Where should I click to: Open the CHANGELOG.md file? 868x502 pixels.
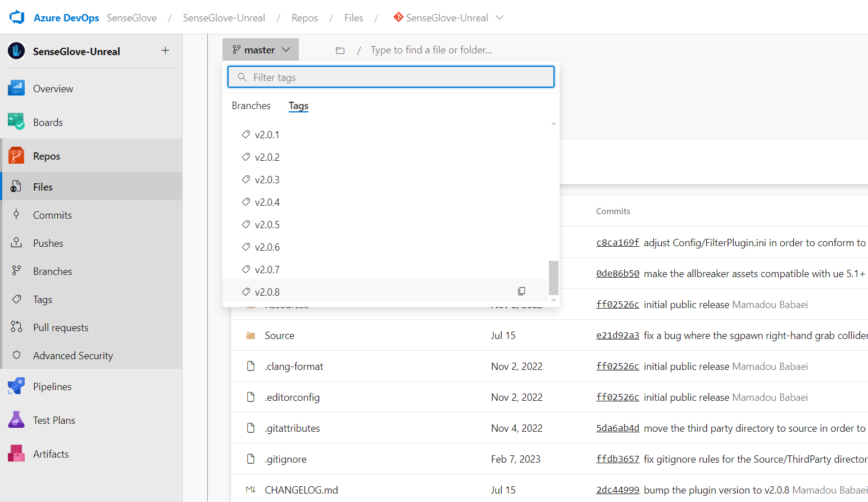pos(302,490)
